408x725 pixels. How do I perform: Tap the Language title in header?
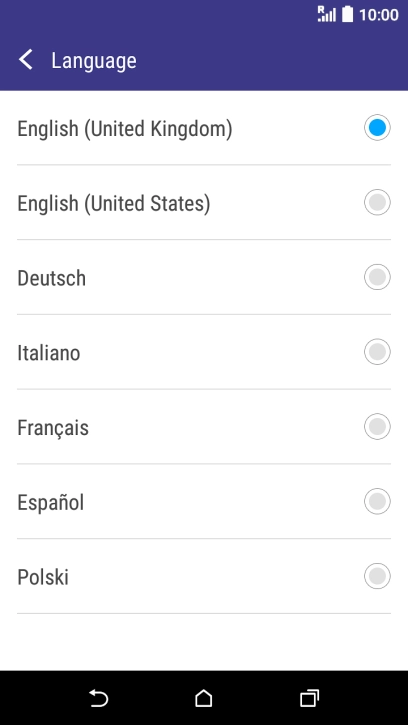coord(94,61)
